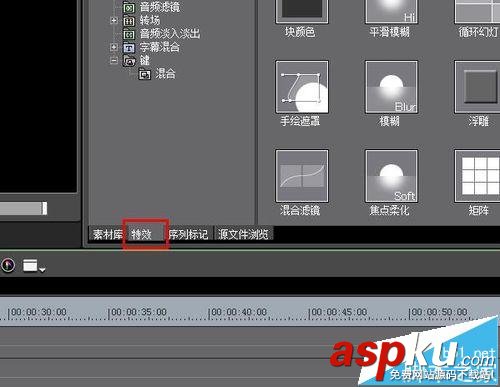Click the 音频淡入淡出 folder icon
The height and width of the screenshot is (387, 500).
(129, 34)
